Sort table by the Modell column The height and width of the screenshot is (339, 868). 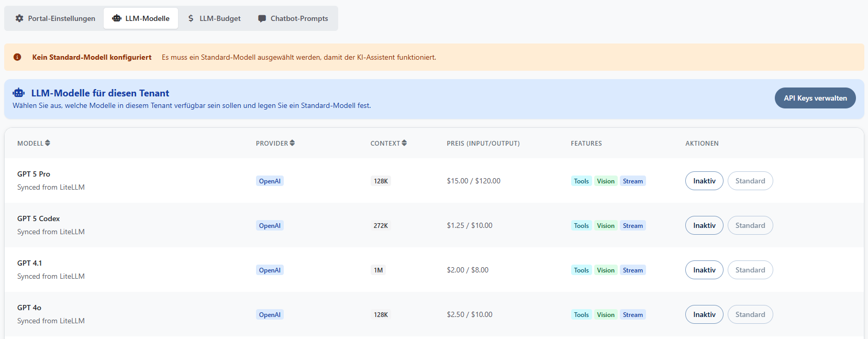pos(34,143)
